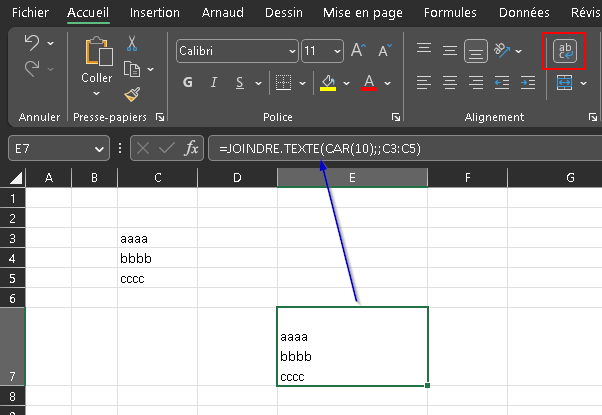Select row 3 header
This screenshot has width=602, height=415.
coord(12,238)
